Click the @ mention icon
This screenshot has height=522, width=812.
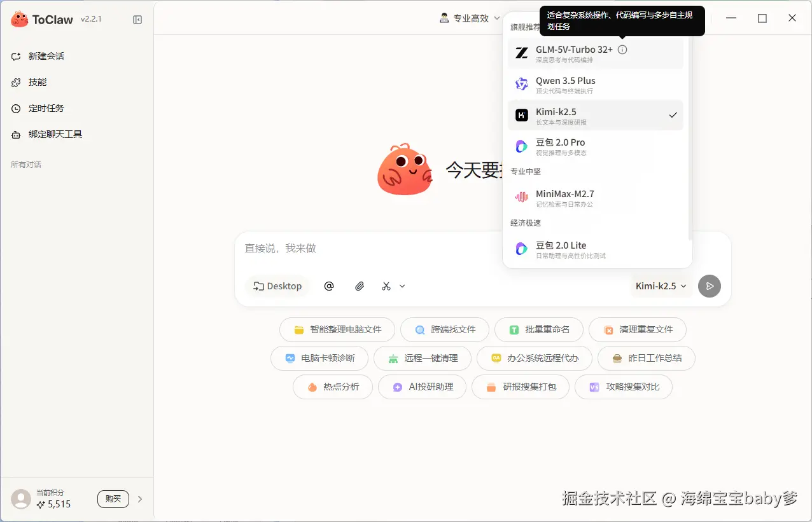point(329,286)
